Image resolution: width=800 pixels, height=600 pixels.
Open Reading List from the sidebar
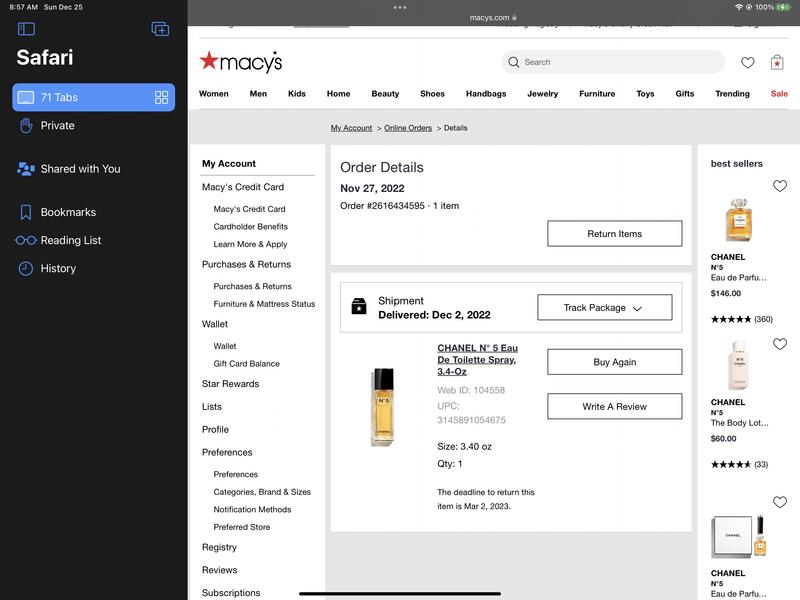pyautogui.click(x=70, y=240)
